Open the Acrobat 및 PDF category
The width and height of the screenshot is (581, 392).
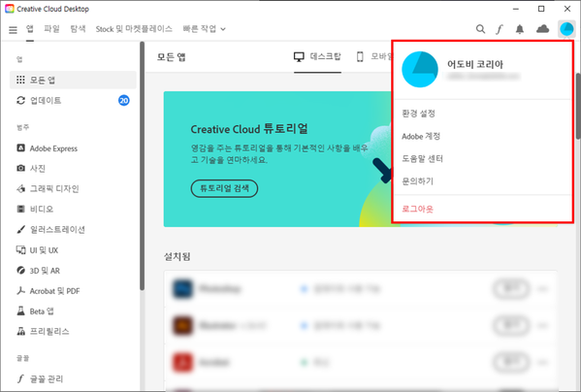48,291
